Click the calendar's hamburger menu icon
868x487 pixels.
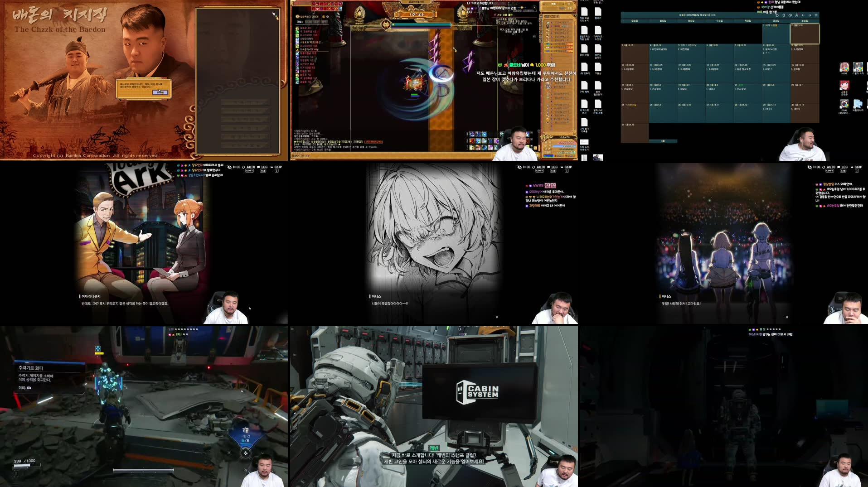tap(816, 15)
